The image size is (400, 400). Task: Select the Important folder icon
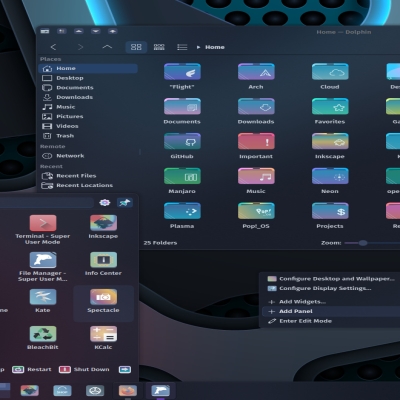[256, 141]
